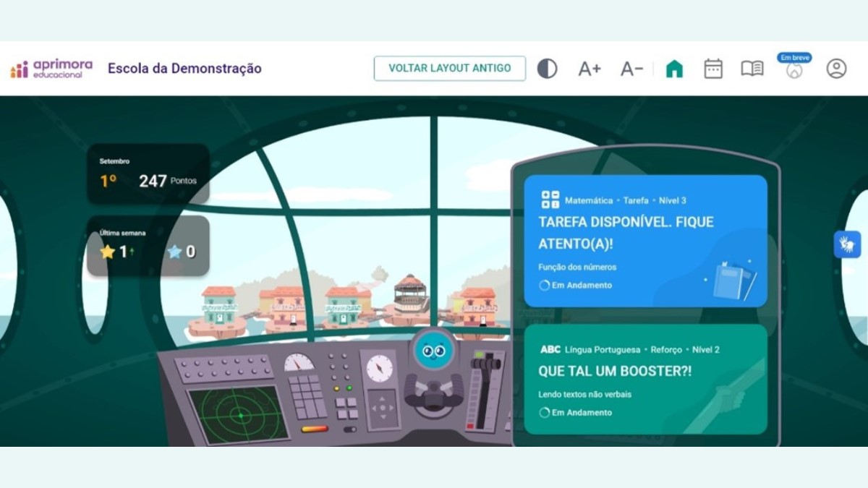Screen dimensions: 868x488
Task: Open the calendar icon
Action: tap(713, 69)
